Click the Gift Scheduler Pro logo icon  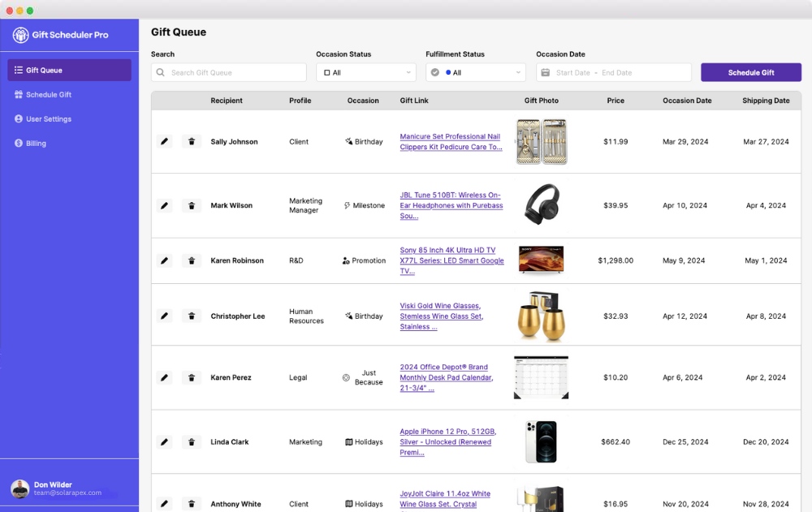tap(20, 35)
